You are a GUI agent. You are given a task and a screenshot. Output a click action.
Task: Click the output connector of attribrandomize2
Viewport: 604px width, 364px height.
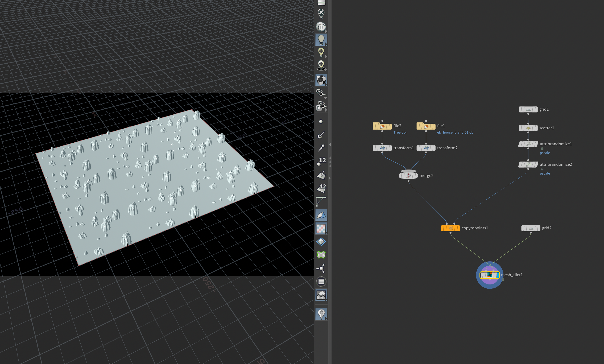528,169
